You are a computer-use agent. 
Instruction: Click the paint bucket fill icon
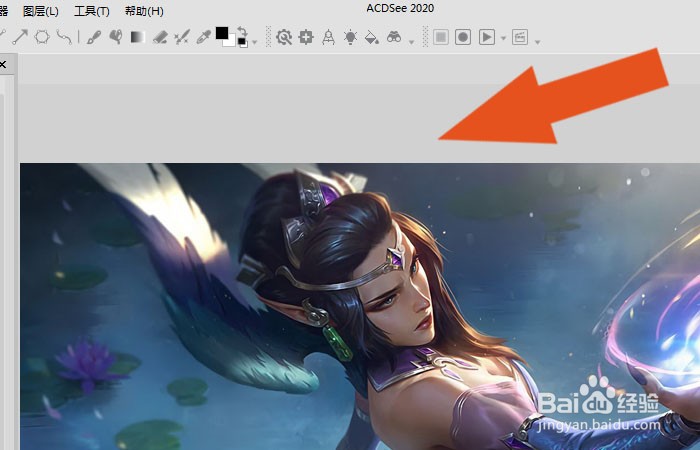tap(372, 37)
